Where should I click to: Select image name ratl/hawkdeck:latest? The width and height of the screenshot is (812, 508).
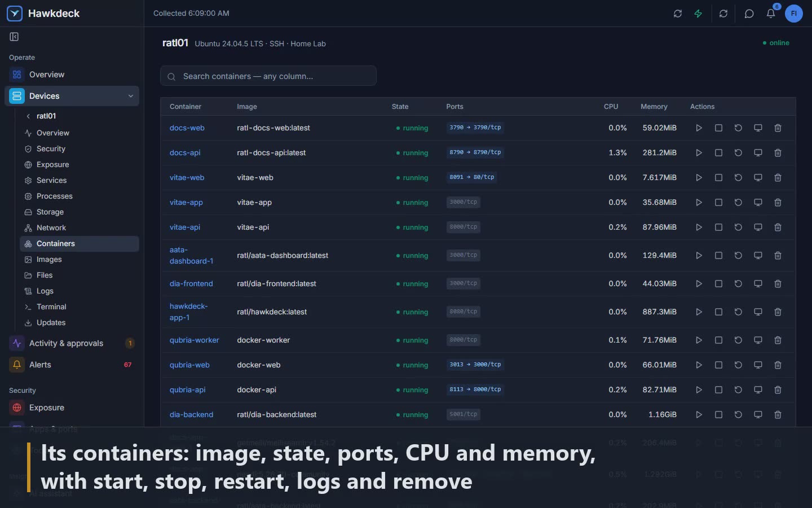(x=272, y=312)
